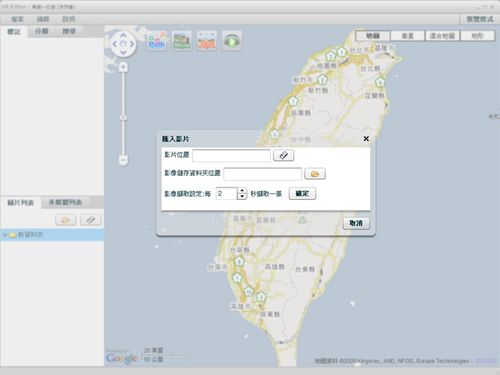Click the orange video toolbar icon
This screenshot has width=500, height=375.
pos(207,41)
